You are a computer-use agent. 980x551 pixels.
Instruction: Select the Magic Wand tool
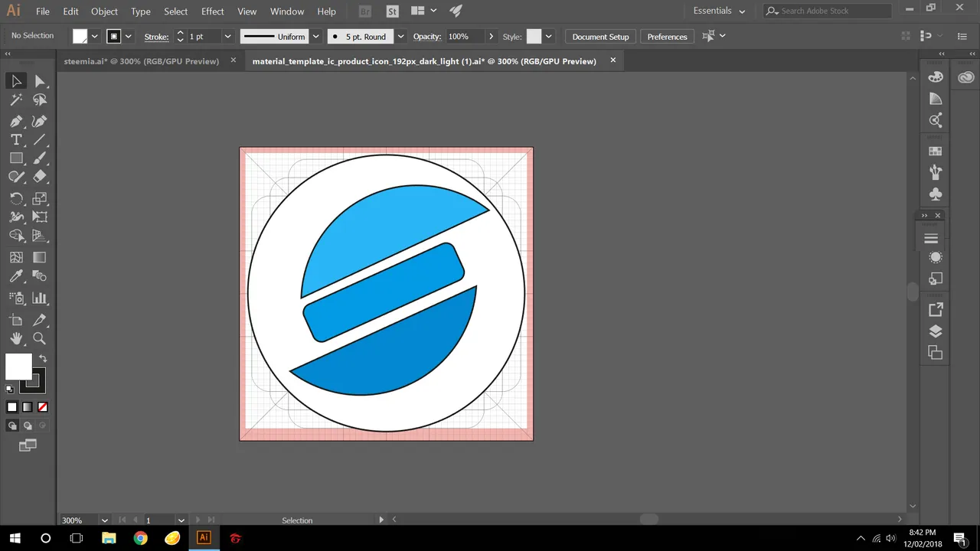[16, 100]
